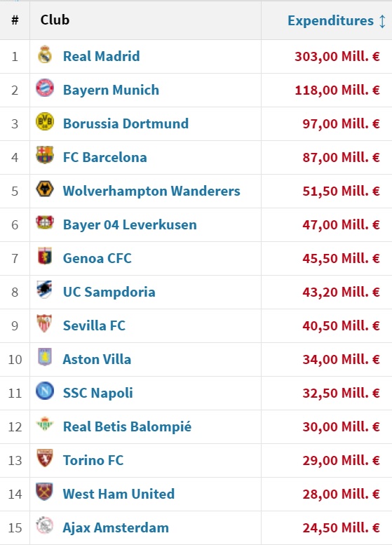Open the Sevilla FC club link
The image size is (392, 545).
(94, 325)
